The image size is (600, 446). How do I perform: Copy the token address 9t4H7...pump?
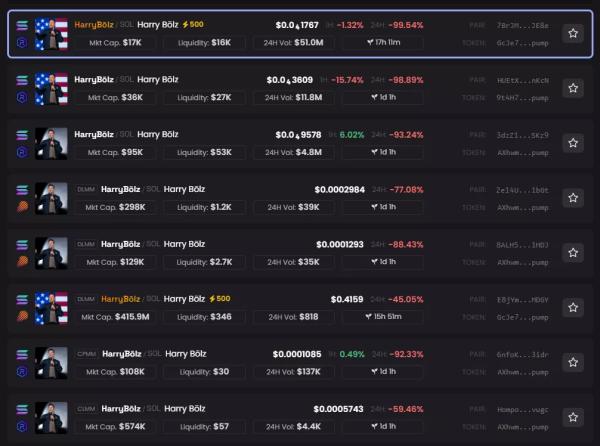(x=523, y=97)
